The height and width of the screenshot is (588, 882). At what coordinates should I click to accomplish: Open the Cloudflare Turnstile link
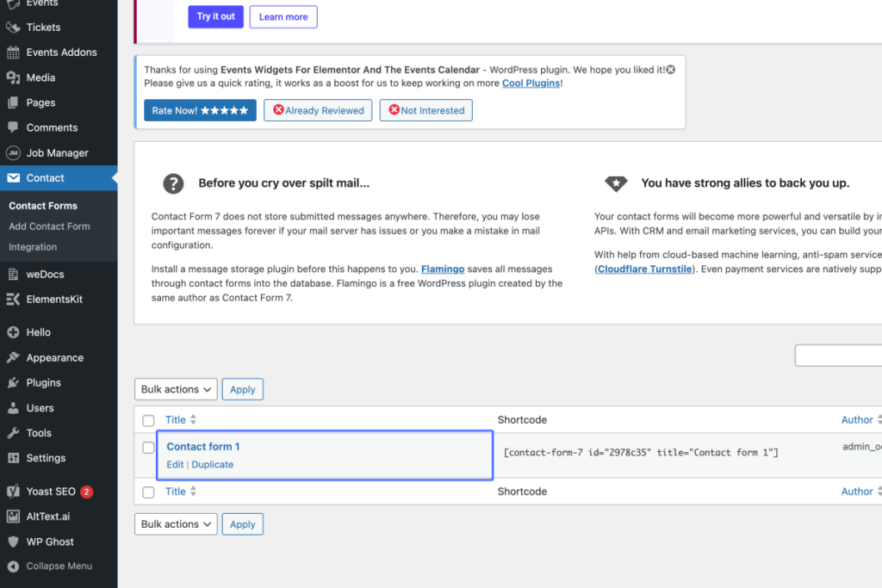[644, 269]
